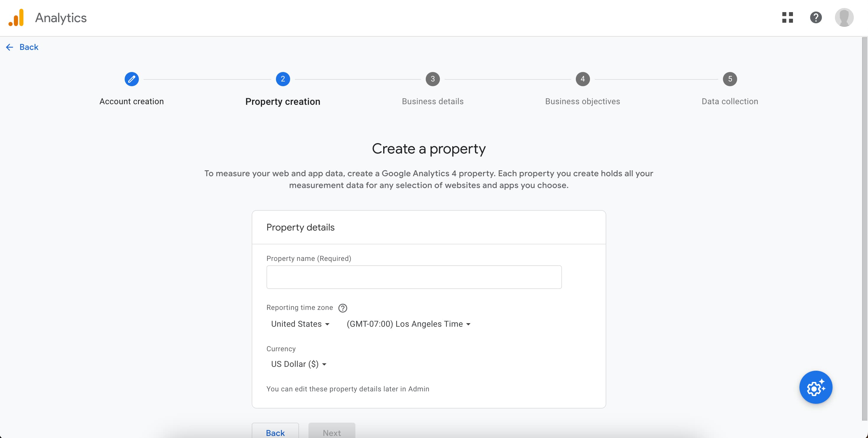Open the Google apps grid icon

tap(787, 17)
